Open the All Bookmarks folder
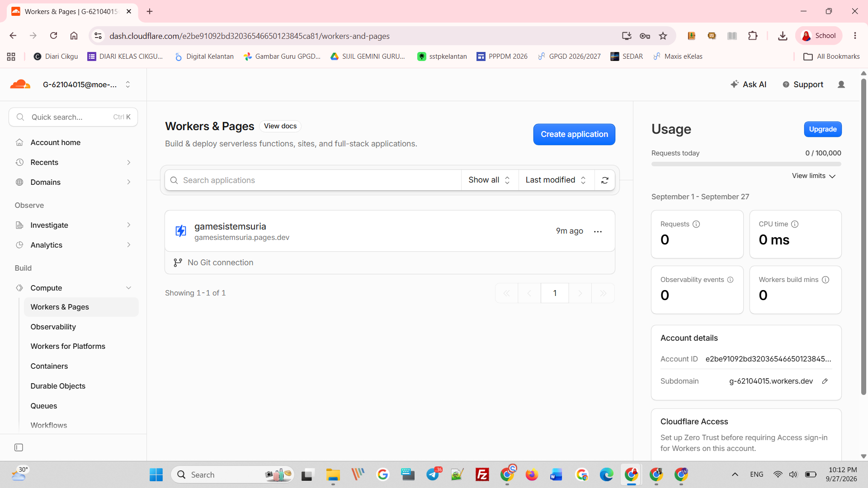The height and width of the screenshot is (488, 868). tap(831, 56)
